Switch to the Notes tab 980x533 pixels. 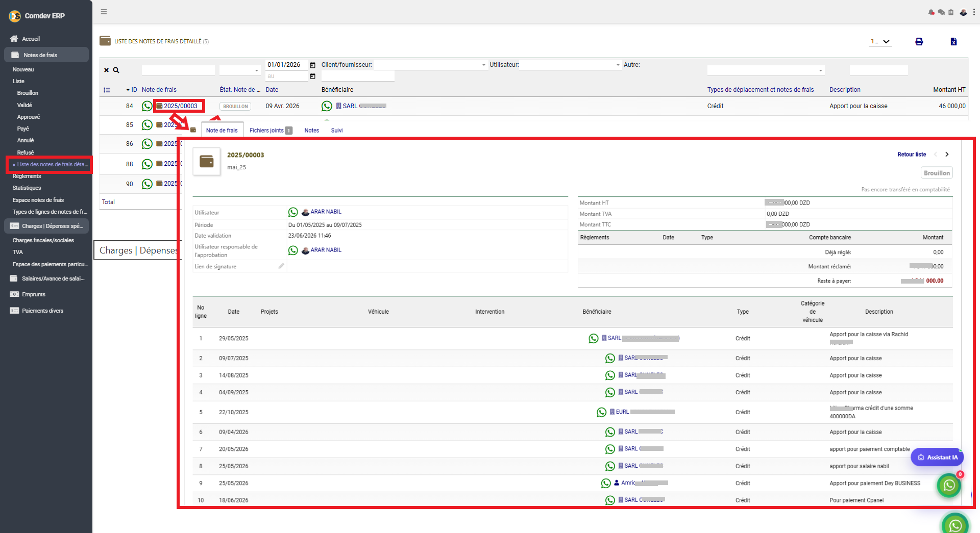point(312,131)
